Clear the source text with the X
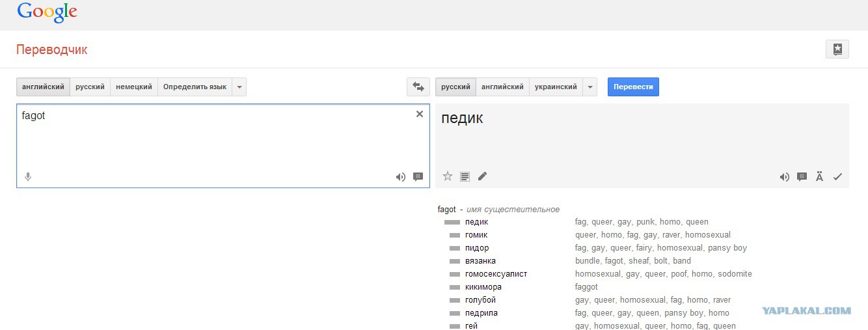The image size is (868, 330). [420, 114]
